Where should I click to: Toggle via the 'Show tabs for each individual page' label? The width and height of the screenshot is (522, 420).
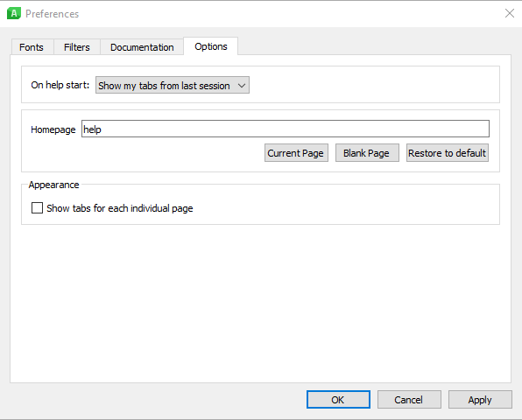(119, 208)
